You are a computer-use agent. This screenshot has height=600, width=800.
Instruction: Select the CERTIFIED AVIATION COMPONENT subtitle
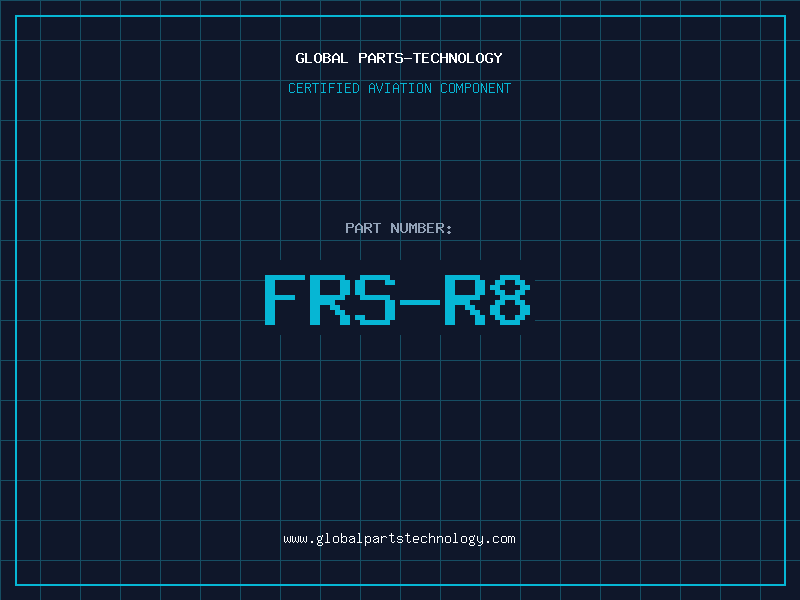click(399, 88)
